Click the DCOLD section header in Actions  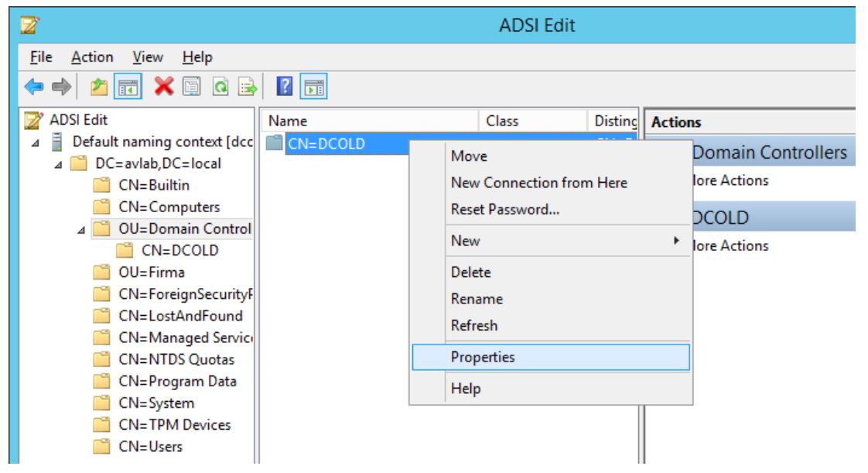pos(774,217)
